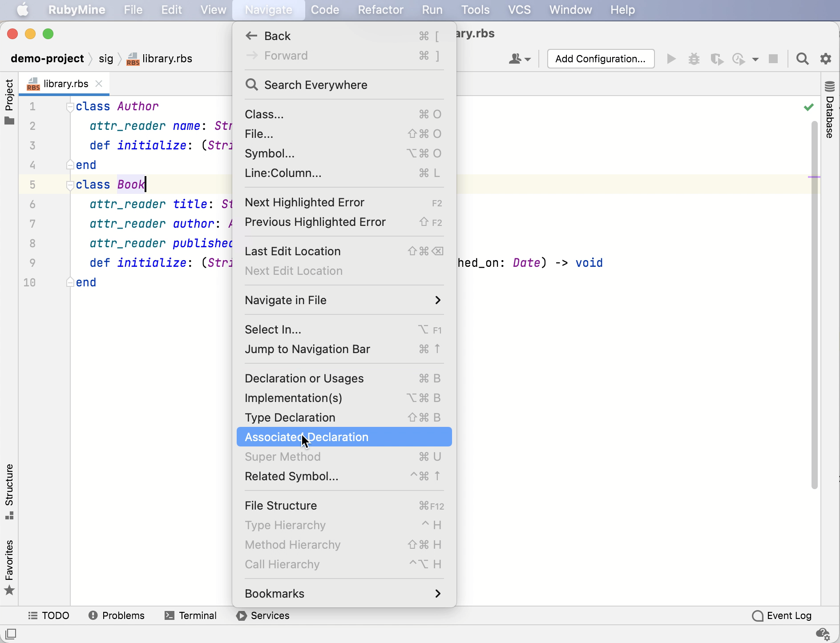This screenshot has width=840, height=643.
Task: Click the Add Configuration... button
Action: tap(601, 59)
